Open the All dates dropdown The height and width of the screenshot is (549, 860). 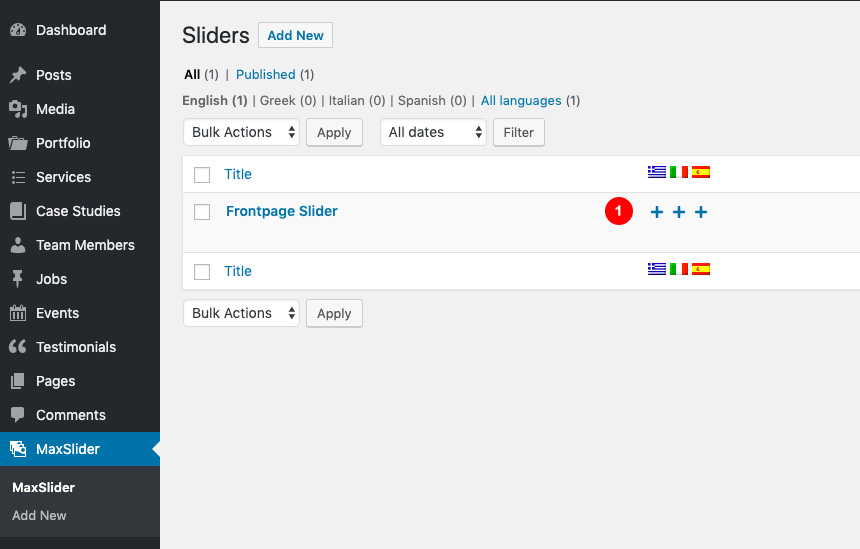(x=433, y=132)
